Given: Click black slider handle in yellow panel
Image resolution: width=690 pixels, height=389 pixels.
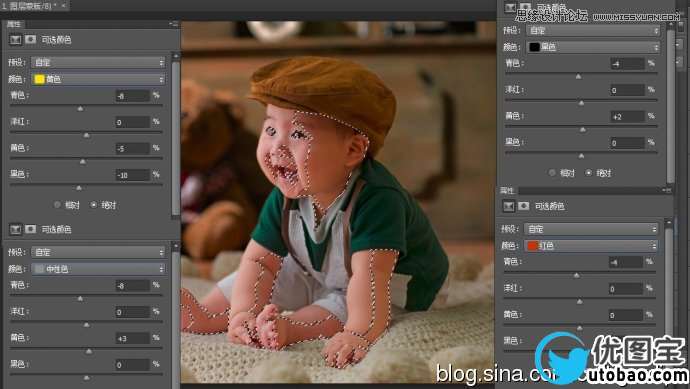Looking at the screenshot, I should coord(79,188).
